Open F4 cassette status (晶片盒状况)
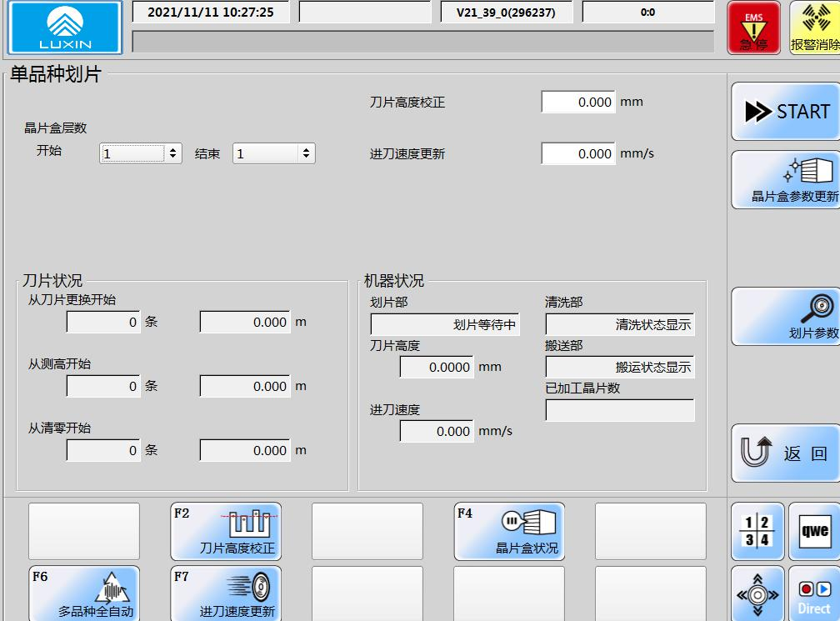This screenshot has height=621, width=840. point(509,531)
